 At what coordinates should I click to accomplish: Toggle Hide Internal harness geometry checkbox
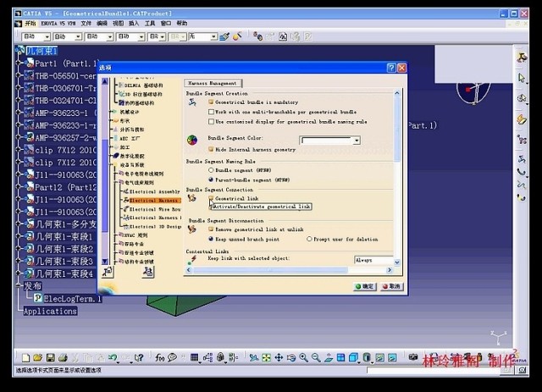point(211,149)
